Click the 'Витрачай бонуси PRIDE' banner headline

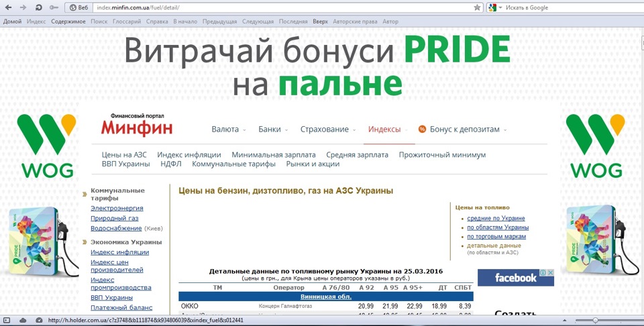click(x=317, y=66)
